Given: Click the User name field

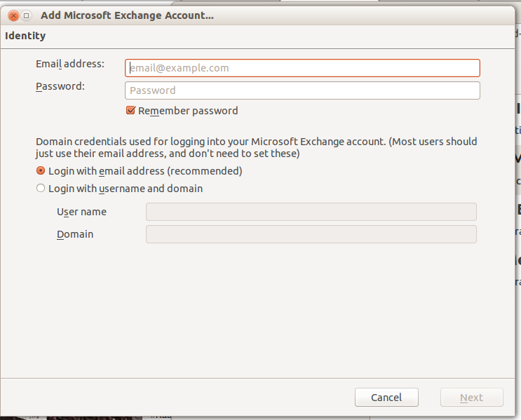Looking at the screenshot, I should coord(311,212).
